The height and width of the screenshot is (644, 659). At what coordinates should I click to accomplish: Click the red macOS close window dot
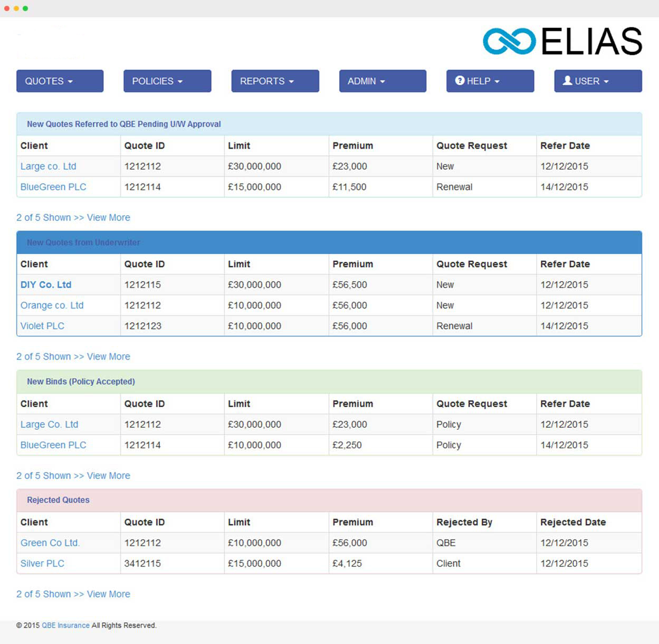[x=7, y=8]
